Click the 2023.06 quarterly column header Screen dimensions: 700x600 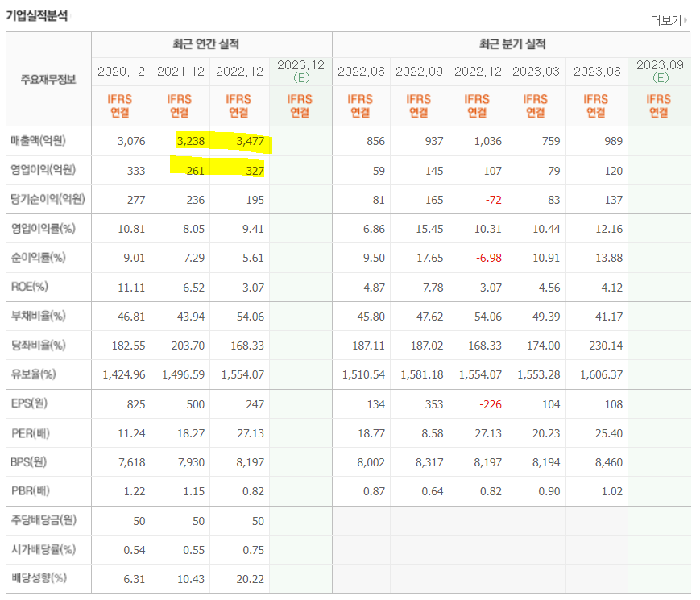coord(597,72)
